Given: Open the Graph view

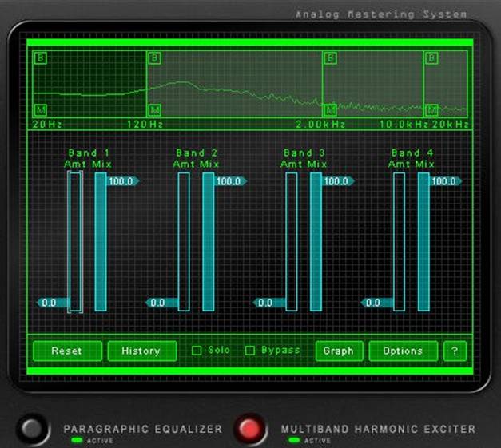Looking at the screenshot, I should pyautogui.click(x=339, y=351).
